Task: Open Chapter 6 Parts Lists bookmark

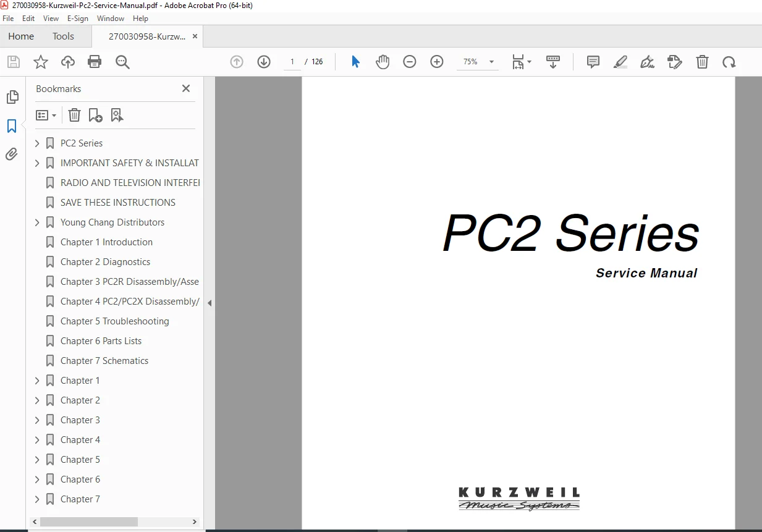Action: [101, 341]
